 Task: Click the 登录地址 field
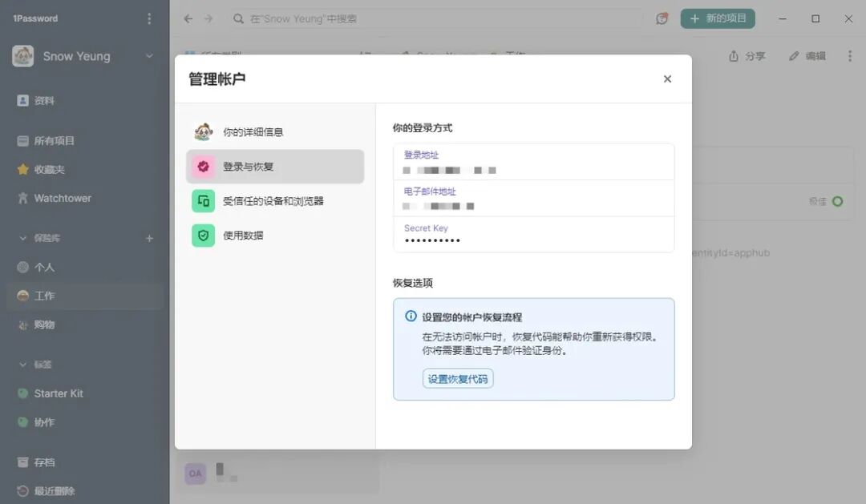533,162
